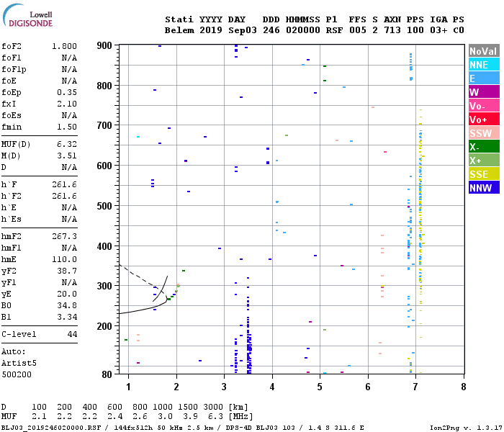Select the hmF2 value 267.3

64,236
